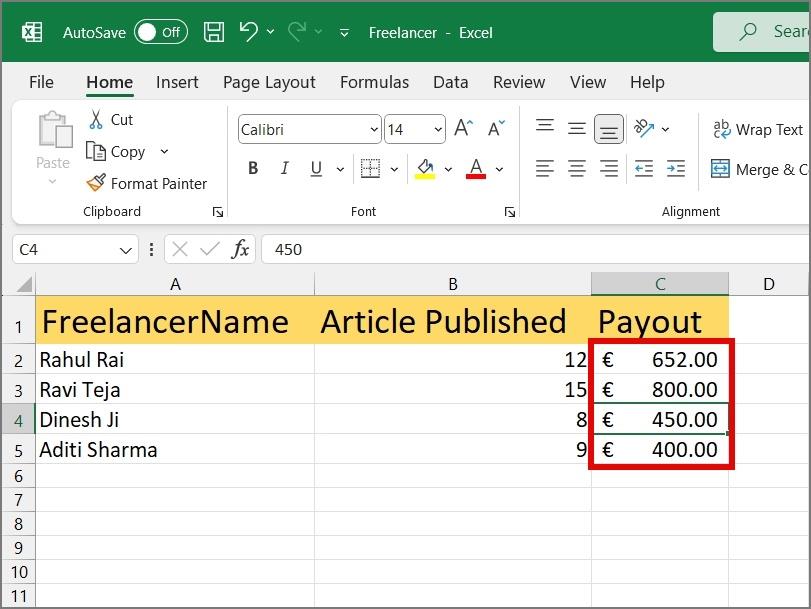Switch to the Insert tab

(x=177, y=82)
